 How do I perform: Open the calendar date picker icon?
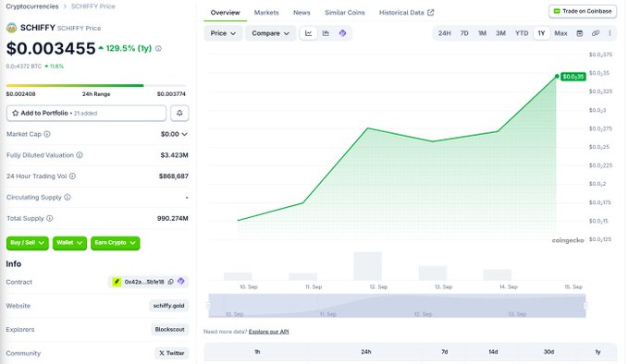pyautogui.click(x=580, y=33)
